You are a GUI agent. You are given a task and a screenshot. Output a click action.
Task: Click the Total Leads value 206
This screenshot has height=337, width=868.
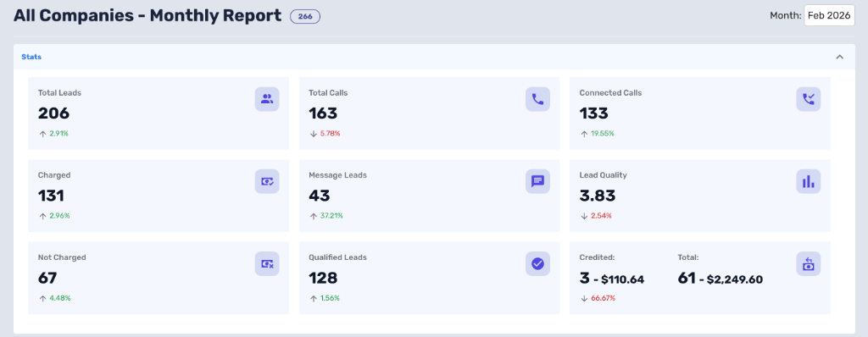pos(53,113)
